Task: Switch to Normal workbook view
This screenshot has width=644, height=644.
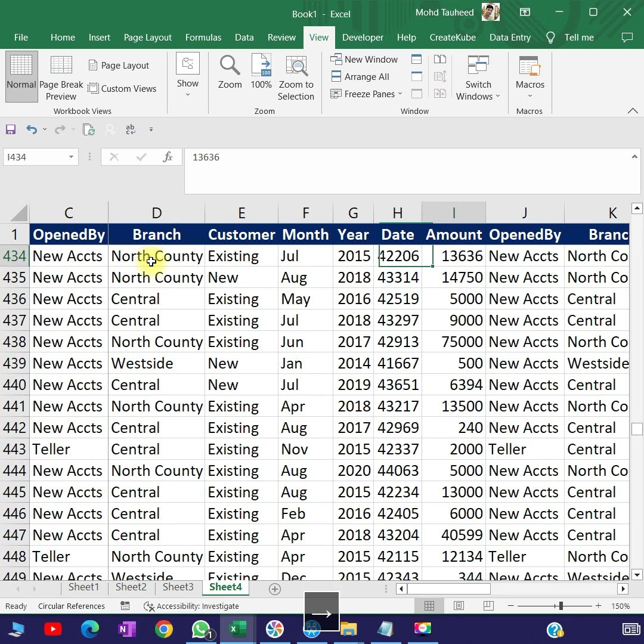Action: point(21,76)
